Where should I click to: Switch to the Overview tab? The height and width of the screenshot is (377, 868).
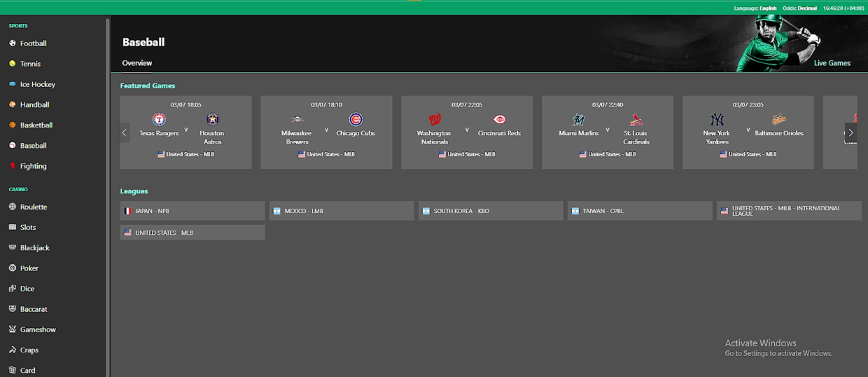pyautogui.click(x=137, y=63)
